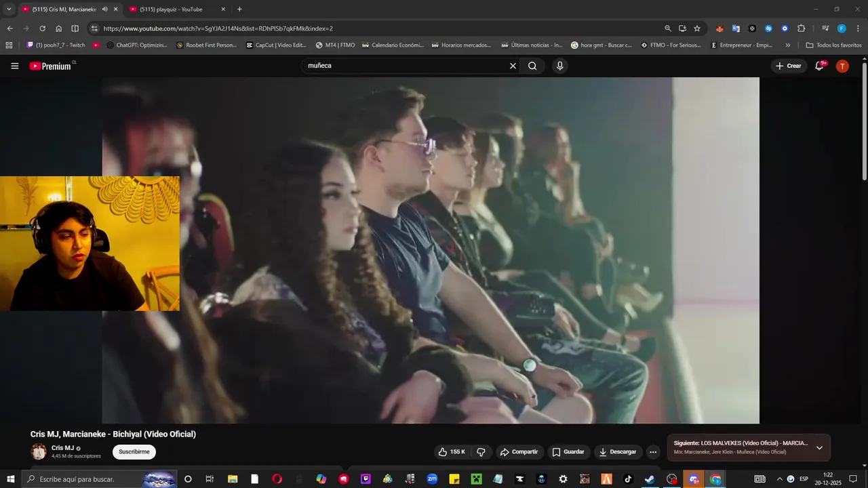Open more actions three-dot menu
Image resolution: width=868 pixels, height=488 pixels.
653,451
